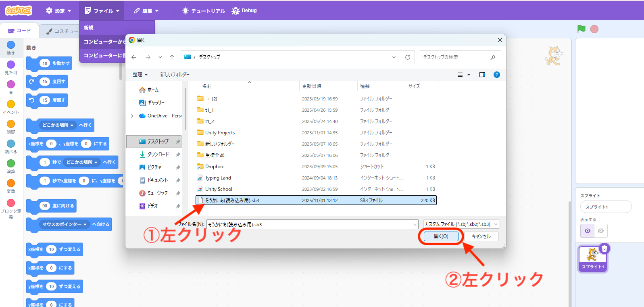This screenshot has width=644, height=307.
Task: Go forward in file dialog
Action: pos(148,57)
